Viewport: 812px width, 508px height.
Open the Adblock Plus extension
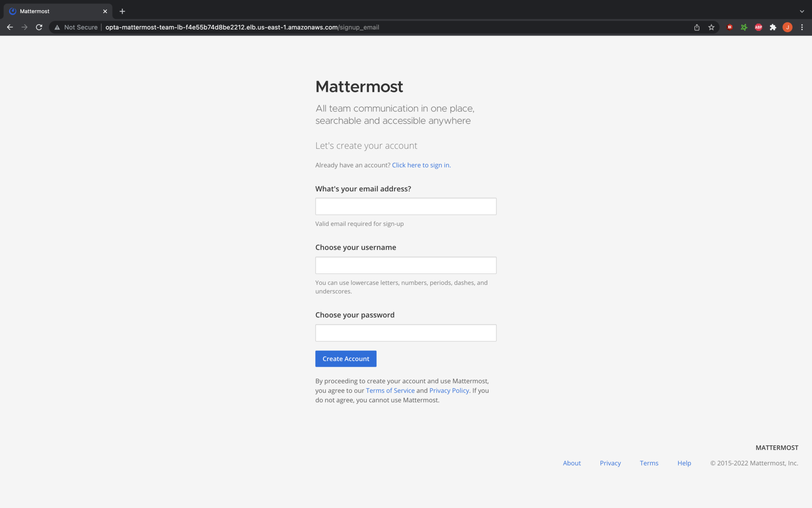coord(758,27)
